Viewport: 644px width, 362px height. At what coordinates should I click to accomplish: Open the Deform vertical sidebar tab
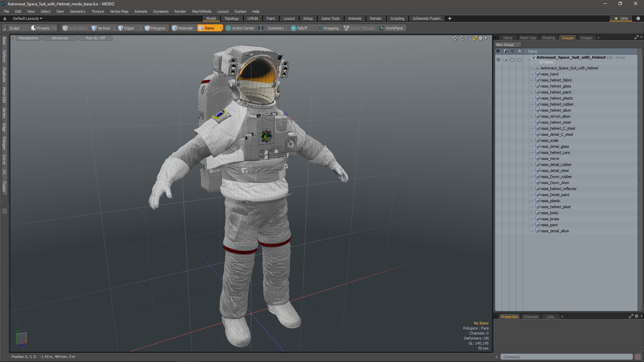pos(4,56)
